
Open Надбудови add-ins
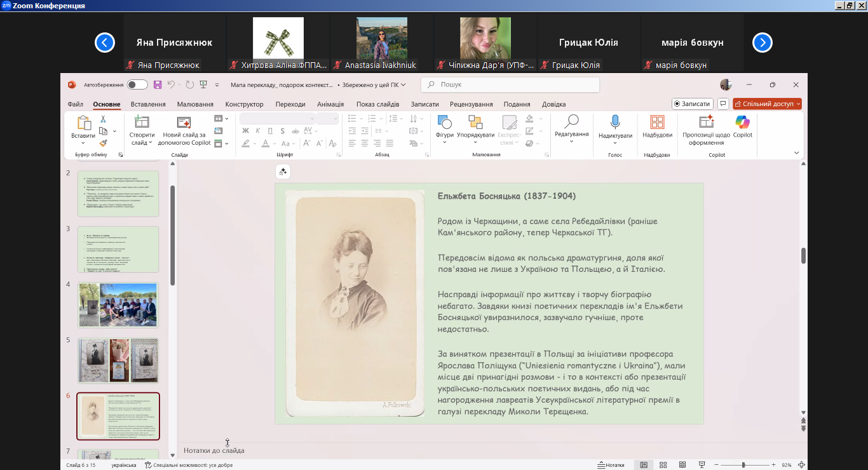click(657, 123)
